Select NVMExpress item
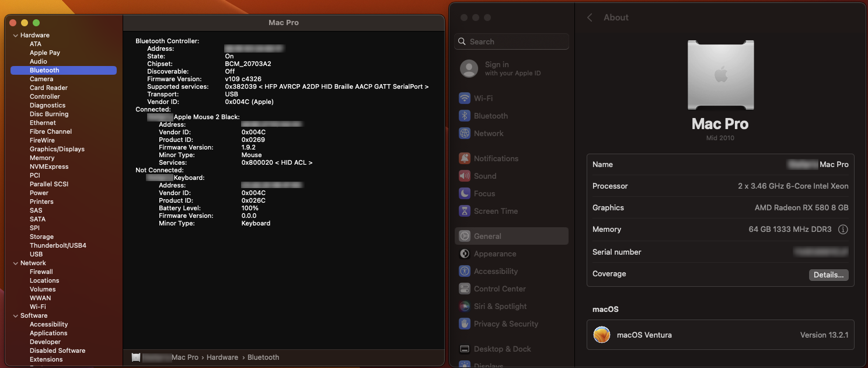Viewport: 868px width, 368px height. tap(49, 166)
